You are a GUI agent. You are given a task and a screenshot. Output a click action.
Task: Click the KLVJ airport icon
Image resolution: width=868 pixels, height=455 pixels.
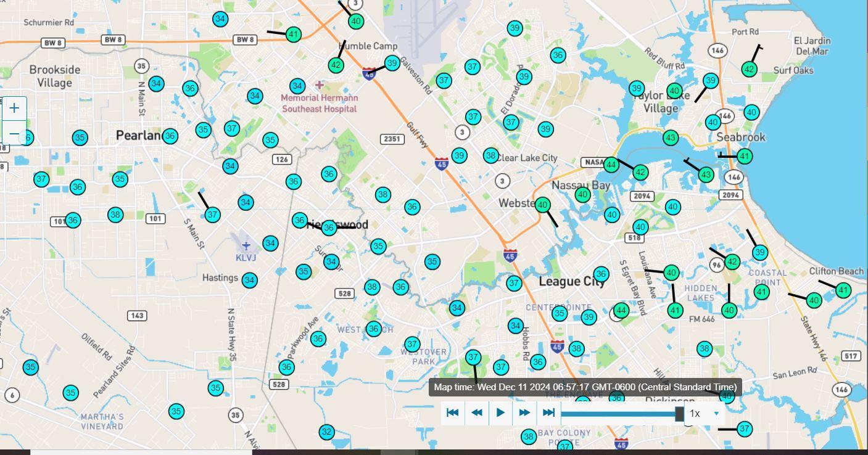[246, 245]
